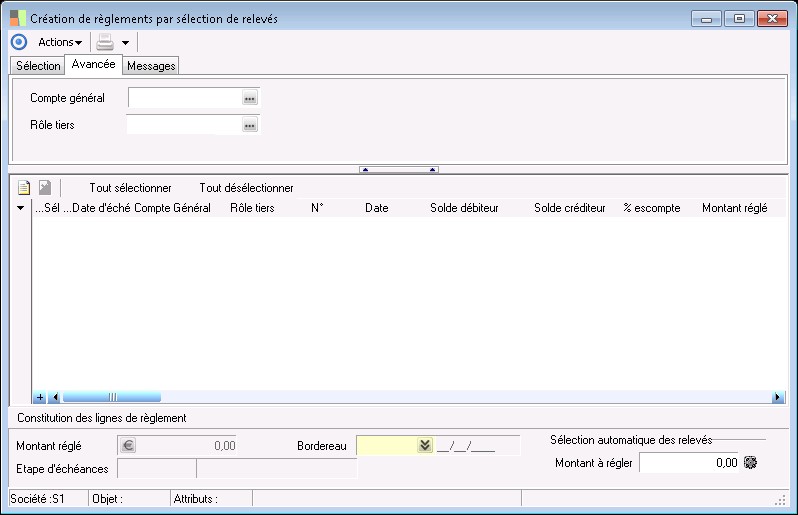Click the Rôle tiers column header

pyautogui.click(x=252, y=208)
